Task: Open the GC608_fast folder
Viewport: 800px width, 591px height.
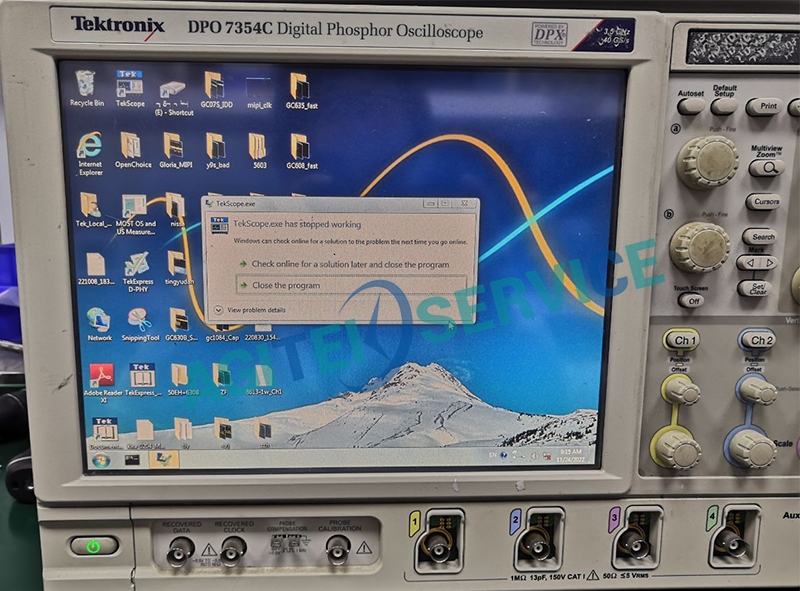Action: (302, 151)
